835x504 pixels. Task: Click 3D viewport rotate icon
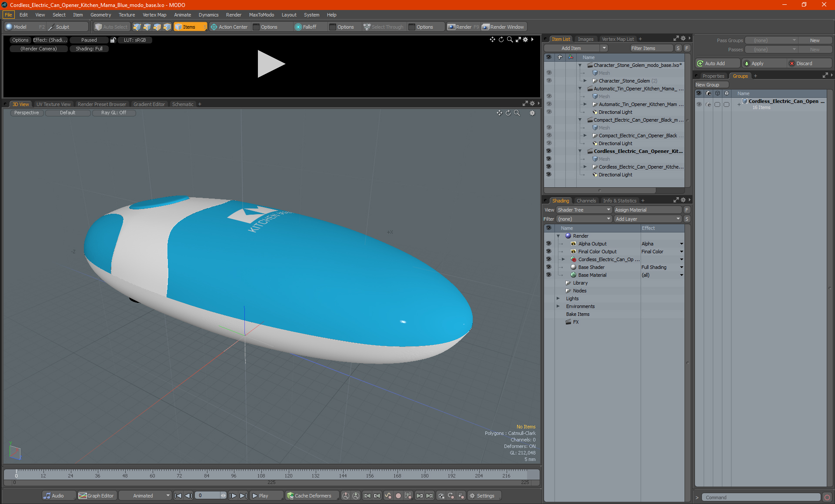(508, 113)
